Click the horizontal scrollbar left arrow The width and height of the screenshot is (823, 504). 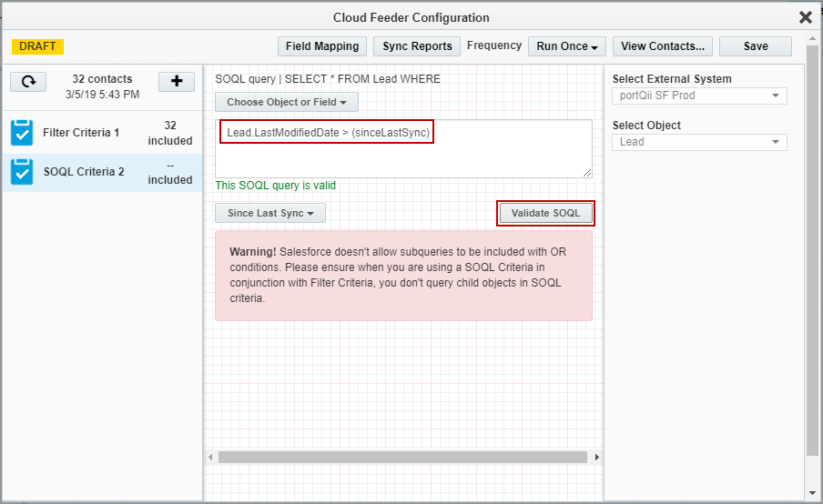click(210, 457)
